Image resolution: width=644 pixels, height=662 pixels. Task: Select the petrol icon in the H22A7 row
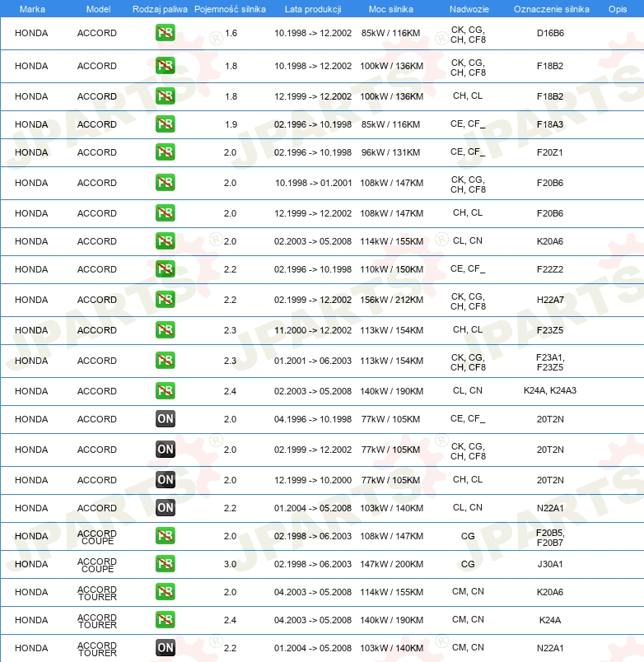pyautogui.click(x=165, y=300)
